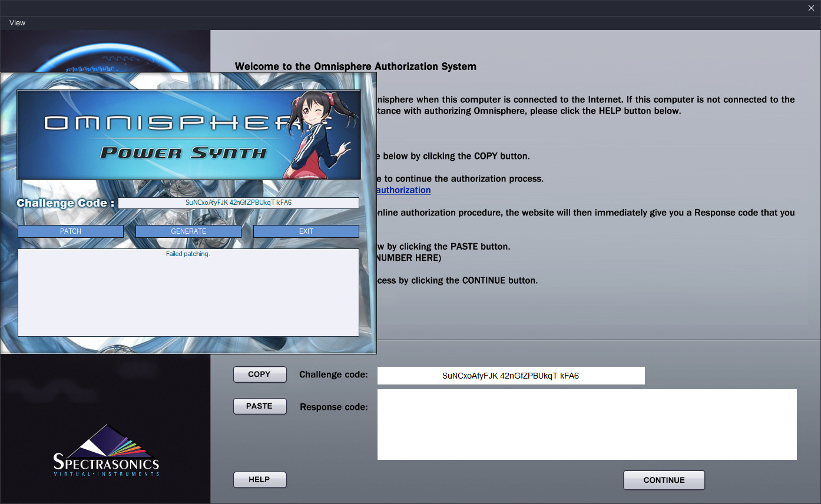Click the Spectrasonics logo
This screenshot has height=504, width=821.
106,450
